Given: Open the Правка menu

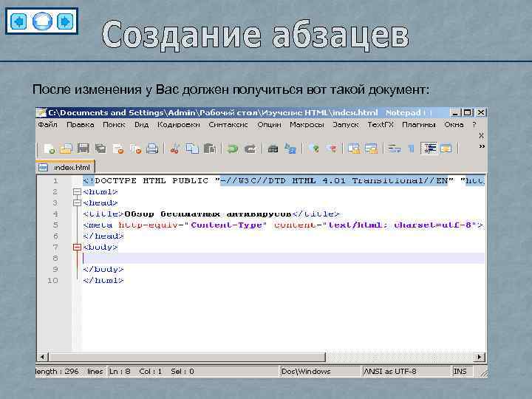Looking at the screenshot, I should click(81, 125).
